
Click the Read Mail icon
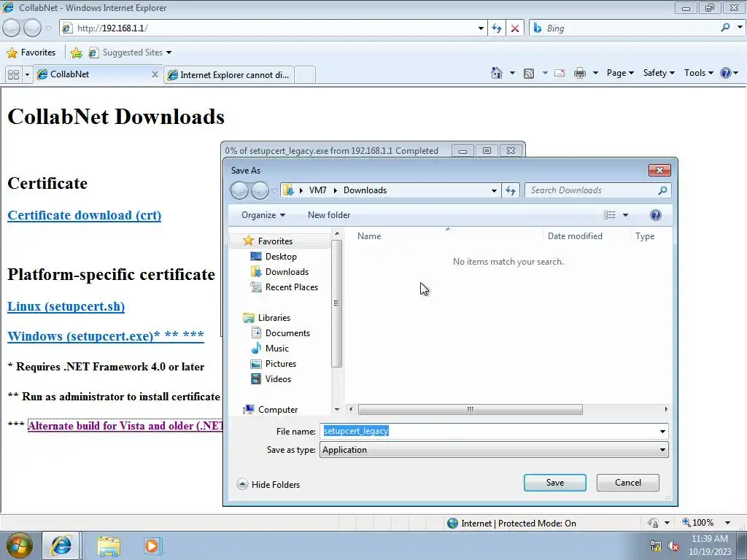coord(560,73)
